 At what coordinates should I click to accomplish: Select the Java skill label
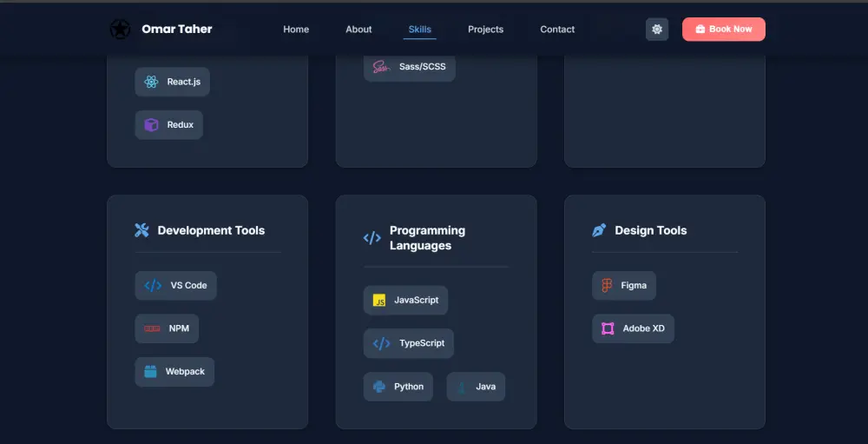point(486,387)
